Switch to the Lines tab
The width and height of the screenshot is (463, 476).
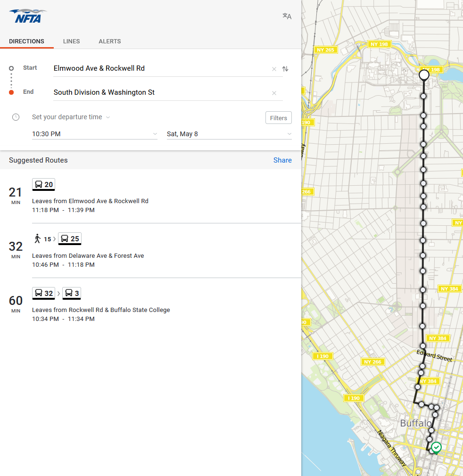point(72,41)
